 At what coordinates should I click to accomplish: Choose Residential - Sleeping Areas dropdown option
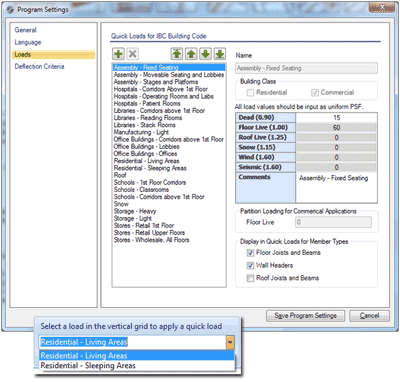tap(137, 366)
